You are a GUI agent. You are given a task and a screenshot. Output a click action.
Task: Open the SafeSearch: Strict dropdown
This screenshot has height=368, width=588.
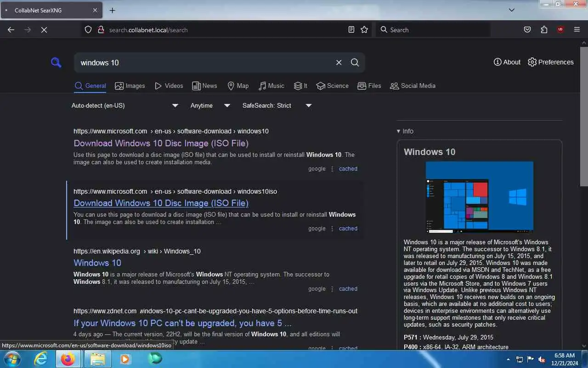(277, 105)
